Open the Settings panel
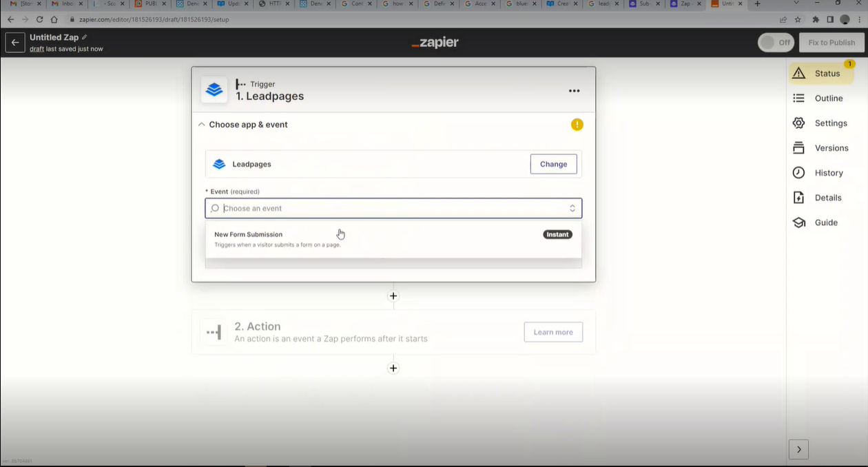 pos(820,123)
